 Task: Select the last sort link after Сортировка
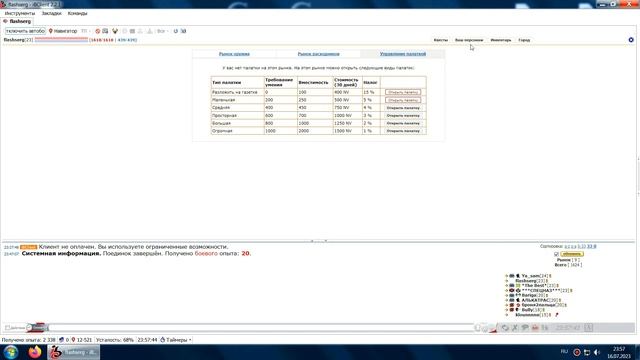(594, 247)
